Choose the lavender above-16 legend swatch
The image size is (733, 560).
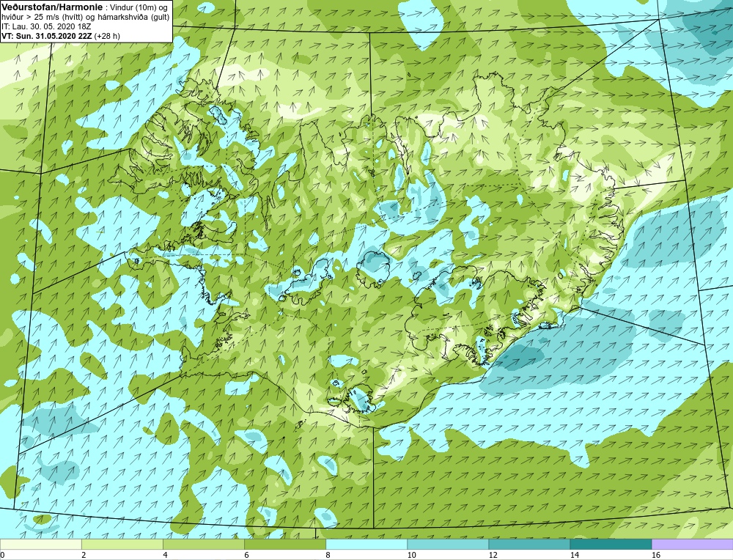[693, 544]
